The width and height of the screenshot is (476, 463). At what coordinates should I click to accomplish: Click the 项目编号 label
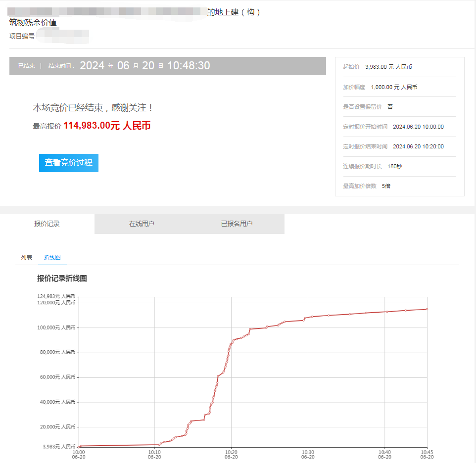click(x=22, y=36)
